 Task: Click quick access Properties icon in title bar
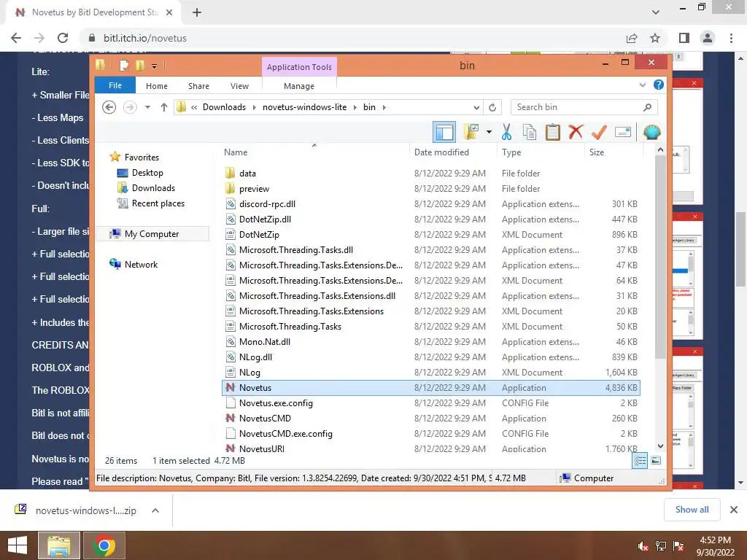[124, 66]
